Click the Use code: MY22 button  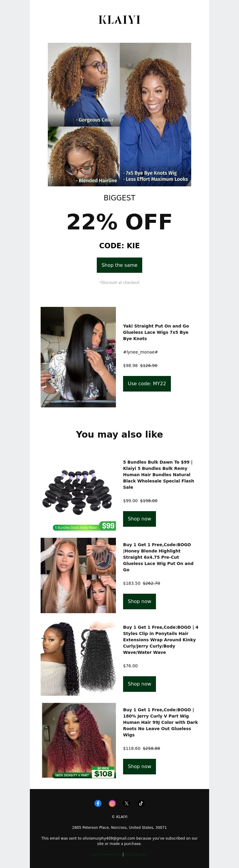[147, 383]
